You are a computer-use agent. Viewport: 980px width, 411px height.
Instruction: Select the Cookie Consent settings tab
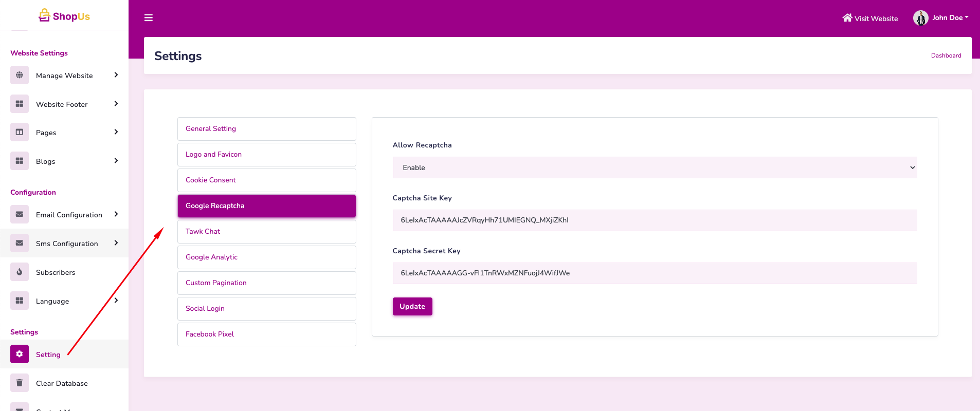click(x=266, y=180)
